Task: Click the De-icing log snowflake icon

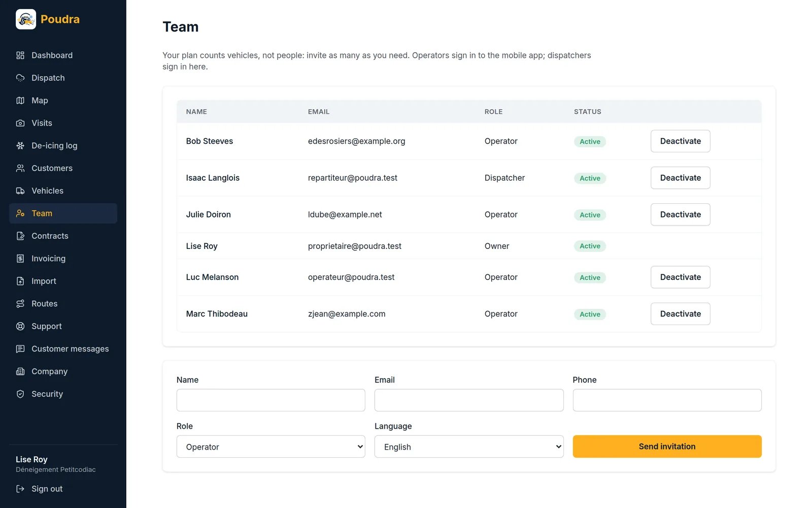Action: pyautogui.click(x=20, y=146)
